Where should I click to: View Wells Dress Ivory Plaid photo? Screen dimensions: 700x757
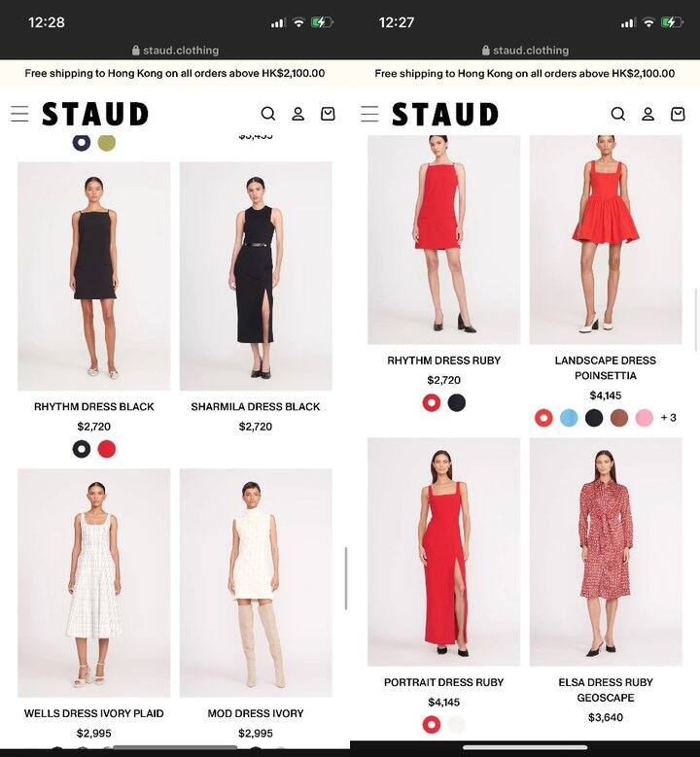pos(93,583)
